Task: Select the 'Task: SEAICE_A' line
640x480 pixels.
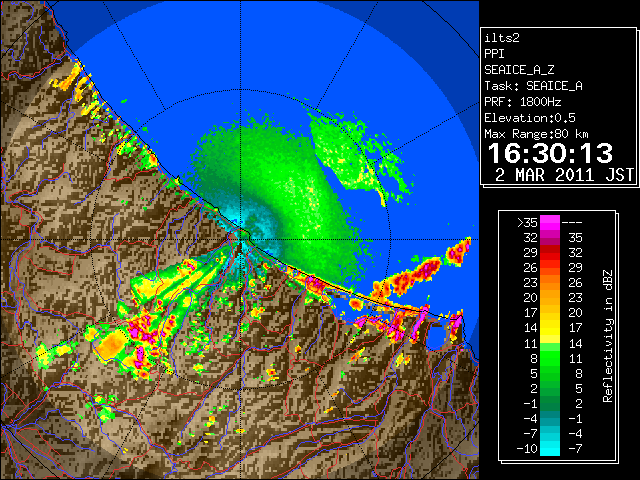Action: tap(533, 86)
